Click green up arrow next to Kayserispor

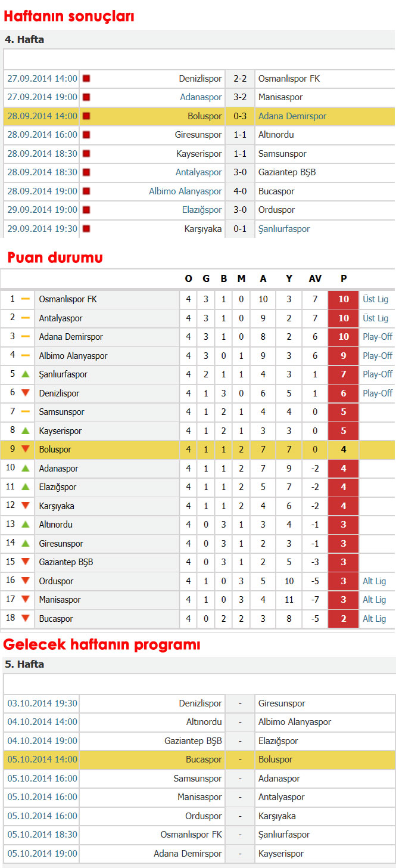(25, 431)
